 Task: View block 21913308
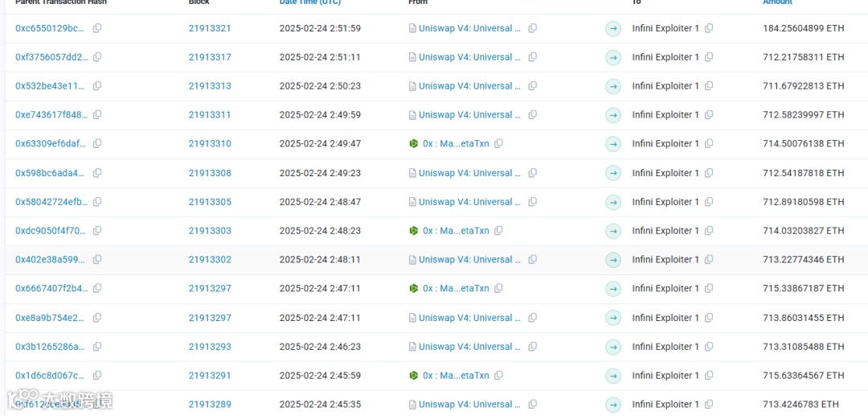coord(210,173)
